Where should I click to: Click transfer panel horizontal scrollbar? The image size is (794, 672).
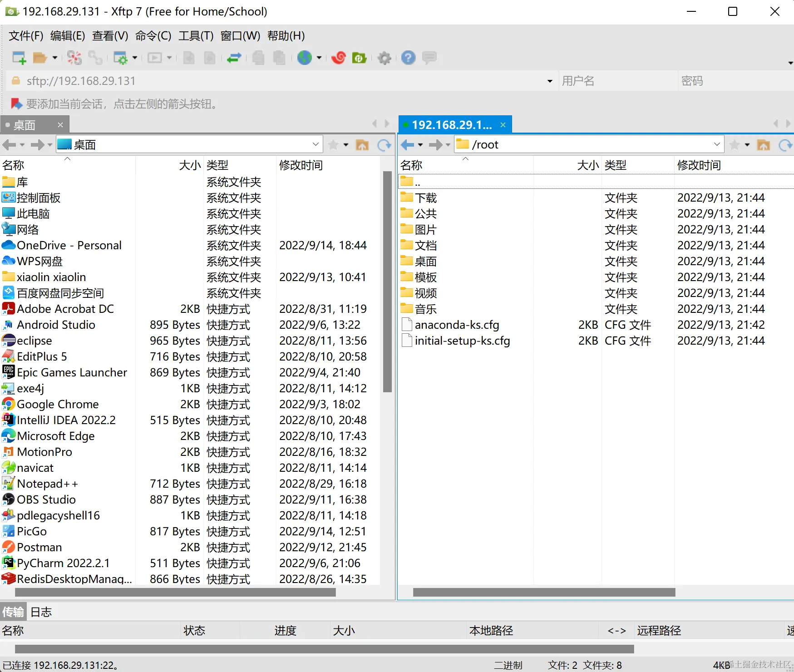tap(324, 649)
